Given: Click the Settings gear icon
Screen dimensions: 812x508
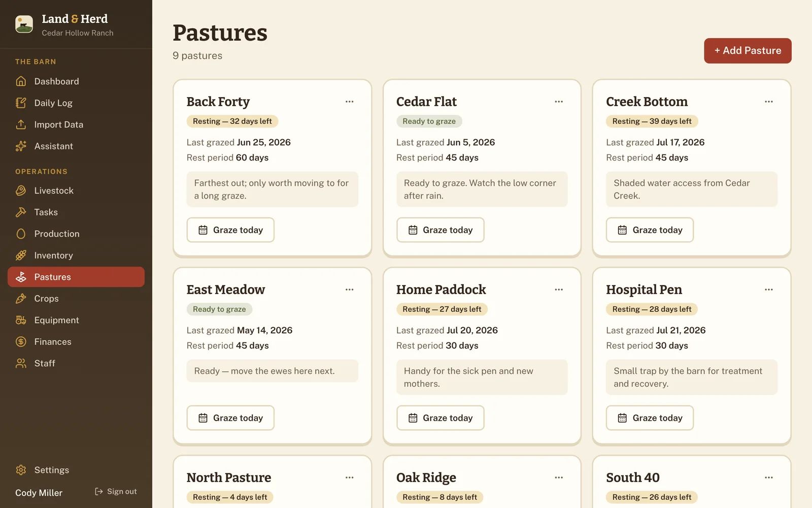Looking at the screenshot, I should [x=21, y=470].
